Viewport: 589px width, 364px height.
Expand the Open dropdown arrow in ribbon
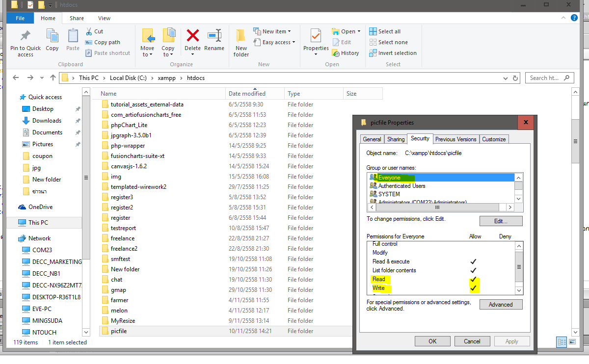(359, 31)
